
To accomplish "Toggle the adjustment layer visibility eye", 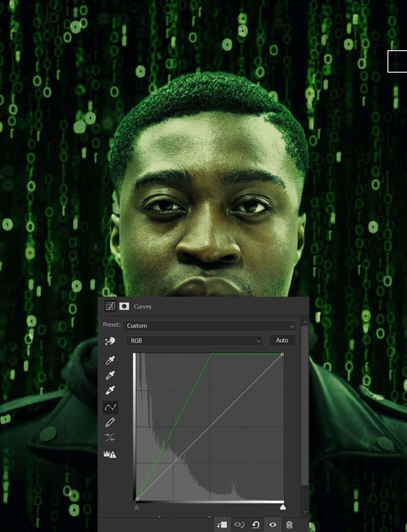I will (x=273, y=525).
